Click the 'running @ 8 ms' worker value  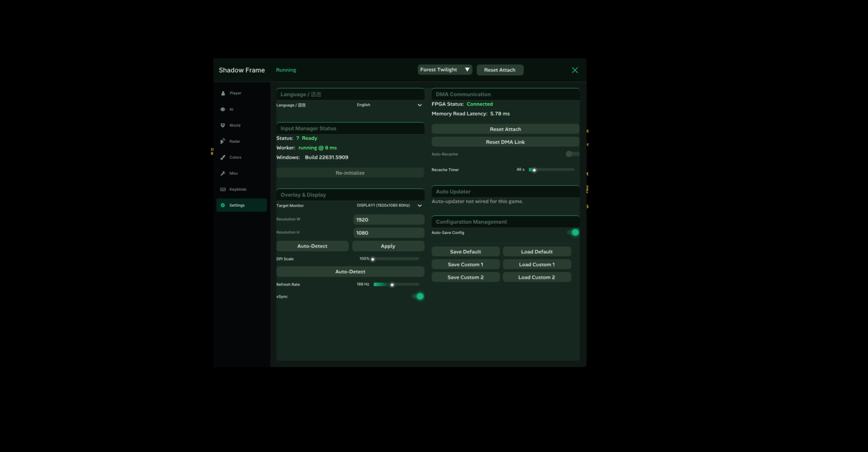pyautogui.click(x=317, y=148)
